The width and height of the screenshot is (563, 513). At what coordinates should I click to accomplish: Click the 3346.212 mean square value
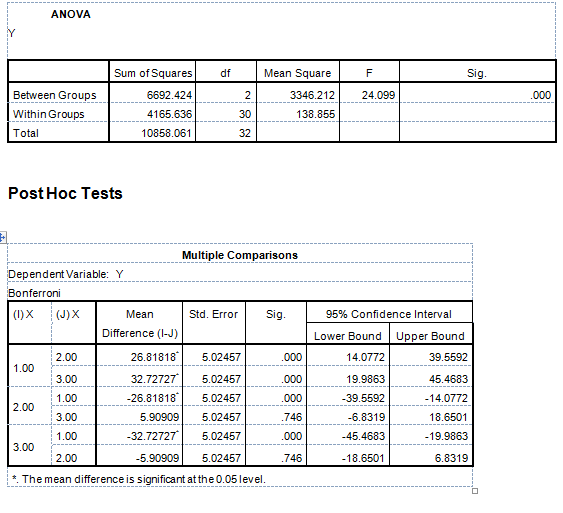pyautogui.click(x=312, y=95)
